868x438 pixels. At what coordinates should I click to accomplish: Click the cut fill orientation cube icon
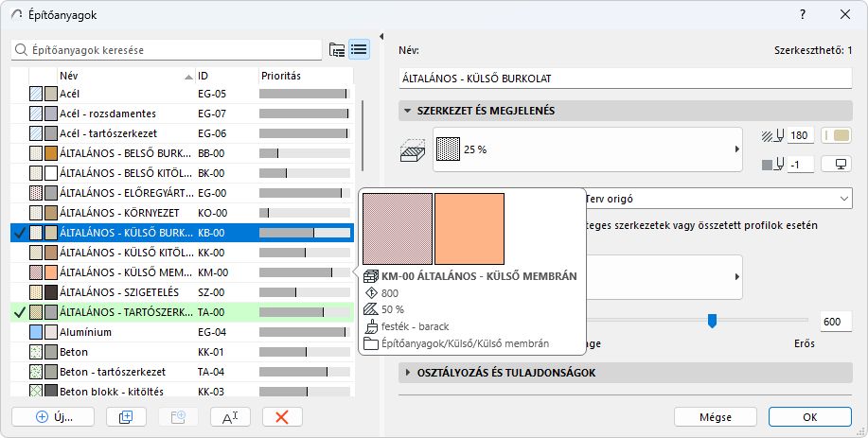click(x=413, y=149)
